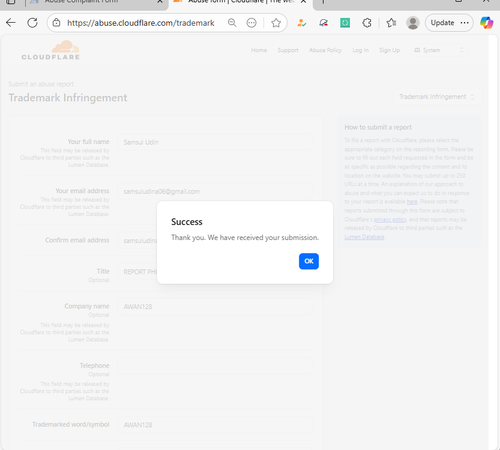Viewport: 500px width, 450px height.
Task: Open the Trademark Infringement category dropdown
Action: [437, 97]
